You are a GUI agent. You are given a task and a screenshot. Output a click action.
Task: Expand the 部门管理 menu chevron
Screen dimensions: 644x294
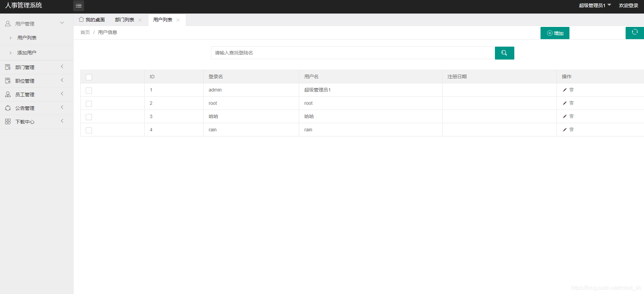(62, 66)
